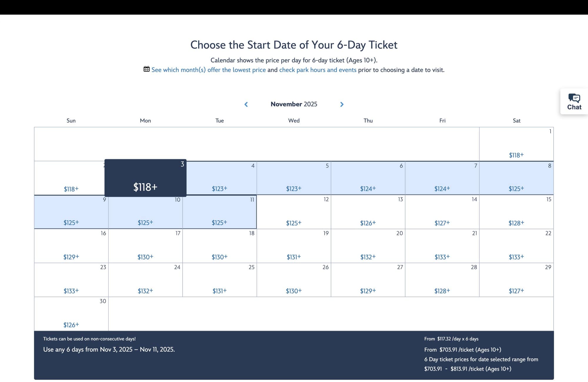Select the highlighted November 3 start date
Viewport: 588px width, 382px height.
tap(145, 178)
